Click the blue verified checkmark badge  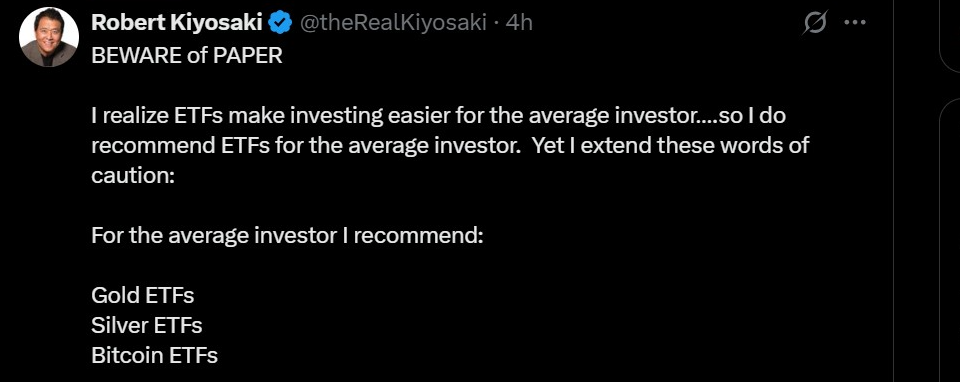click(x=281, y=23)
